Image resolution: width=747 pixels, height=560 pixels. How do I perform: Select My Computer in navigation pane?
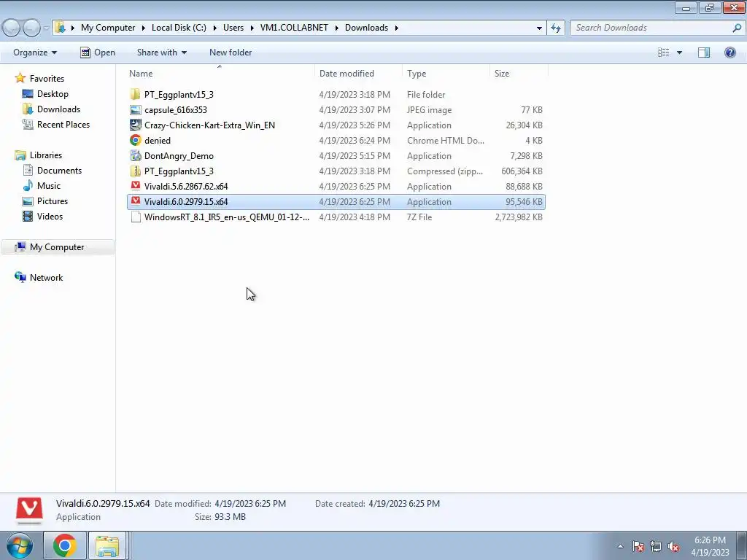click(57, 247)
